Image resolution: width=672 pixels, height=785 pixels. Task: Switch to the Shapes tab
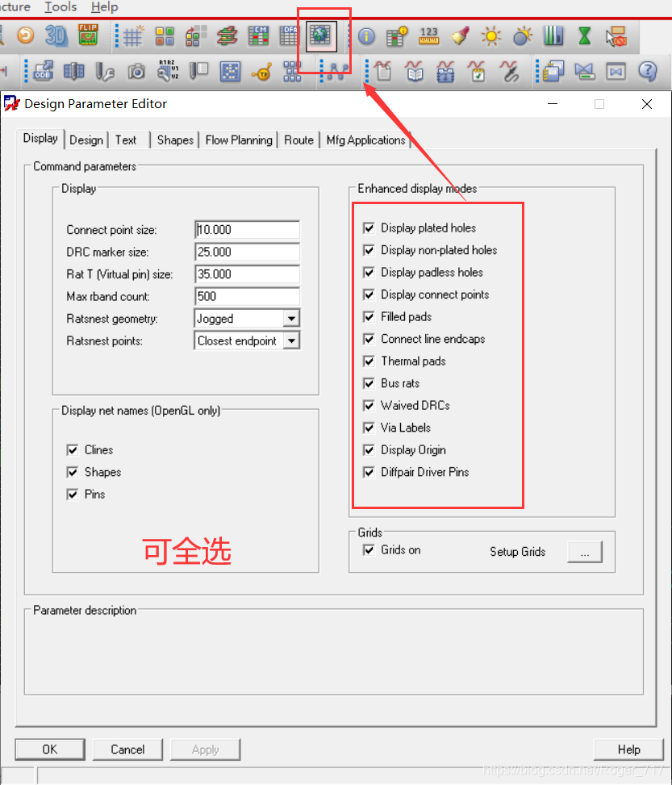pyautogui.click(x=175, y=140)
